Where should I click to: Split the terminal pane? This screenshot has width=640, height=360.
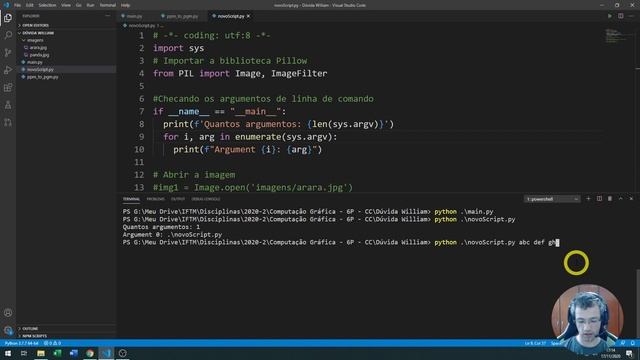pyautogui.click(x=599, y=199)
